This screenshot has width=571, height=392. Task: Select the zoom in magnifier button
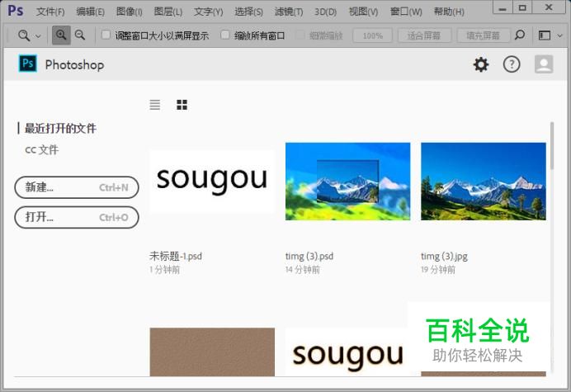[61, 35]
